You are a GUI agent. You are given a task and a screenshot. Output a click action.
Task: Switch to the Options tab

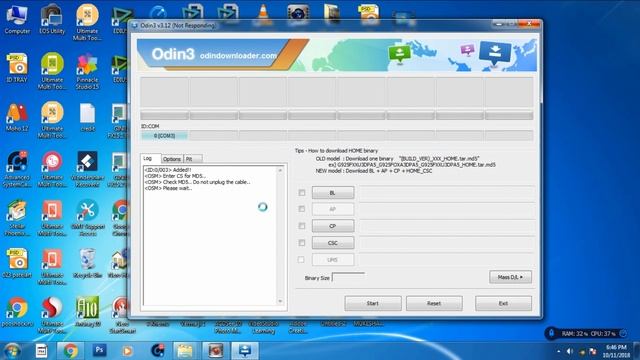pos(172,159)
